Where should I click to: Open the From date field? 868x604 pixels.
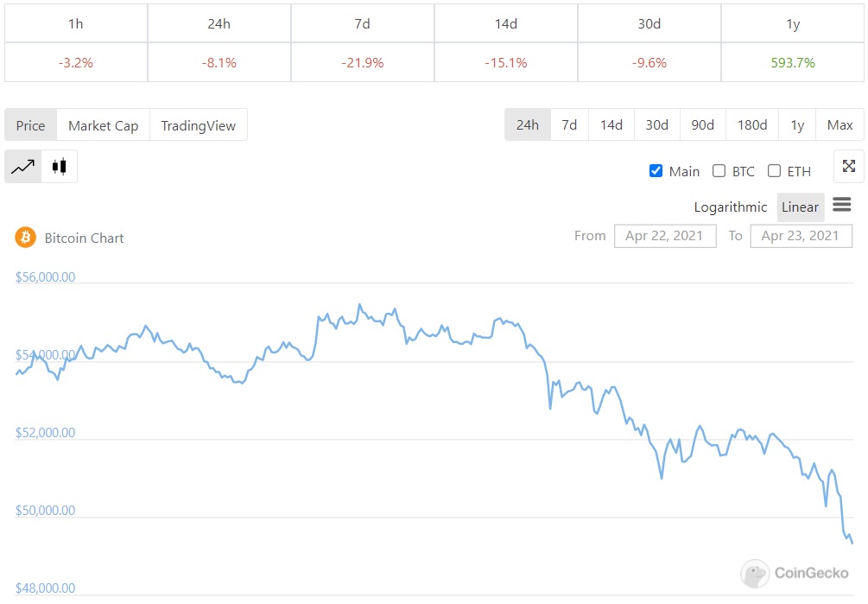[665, 236]
